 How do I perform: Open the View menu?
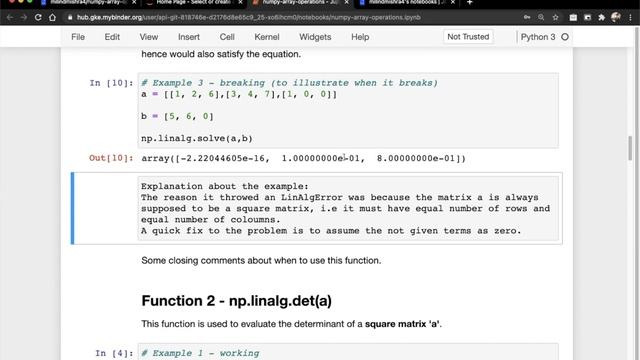[149, 37]
